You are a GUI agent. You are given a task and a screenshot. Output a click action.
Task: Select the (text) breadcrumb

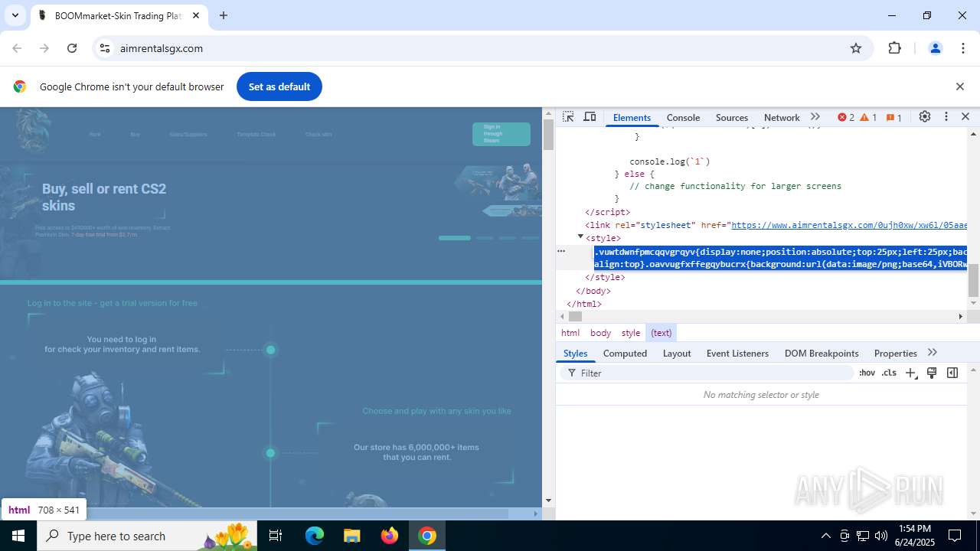[661, 333]
